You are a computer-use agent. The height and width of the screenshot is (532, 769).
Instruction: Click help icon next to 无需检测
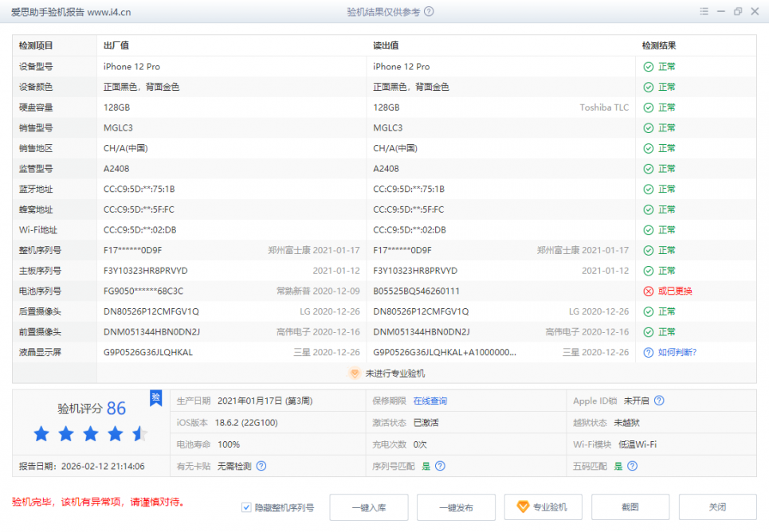[261, 466]
